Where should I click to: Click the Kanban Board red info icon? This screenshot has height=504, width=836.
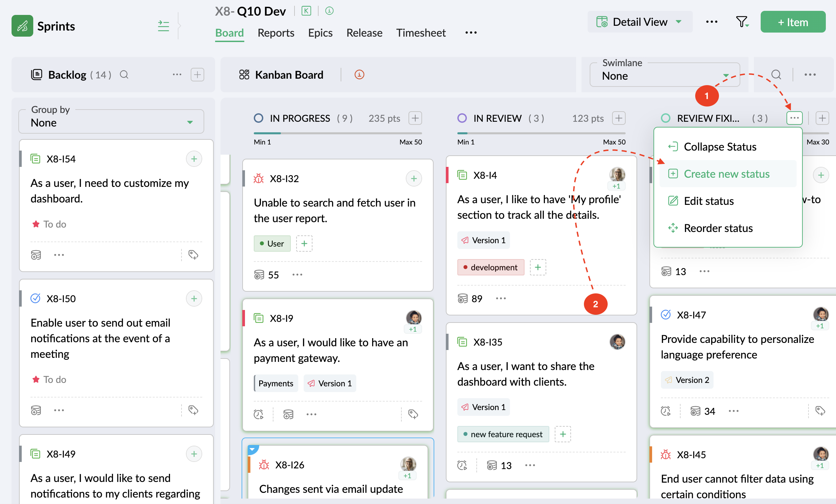click(x=359, y=75)
